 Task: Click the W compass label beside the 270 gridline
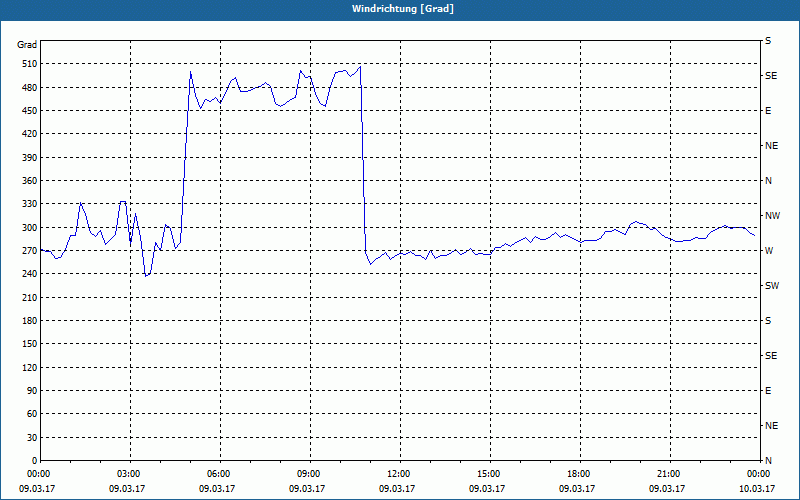(769, 251)
